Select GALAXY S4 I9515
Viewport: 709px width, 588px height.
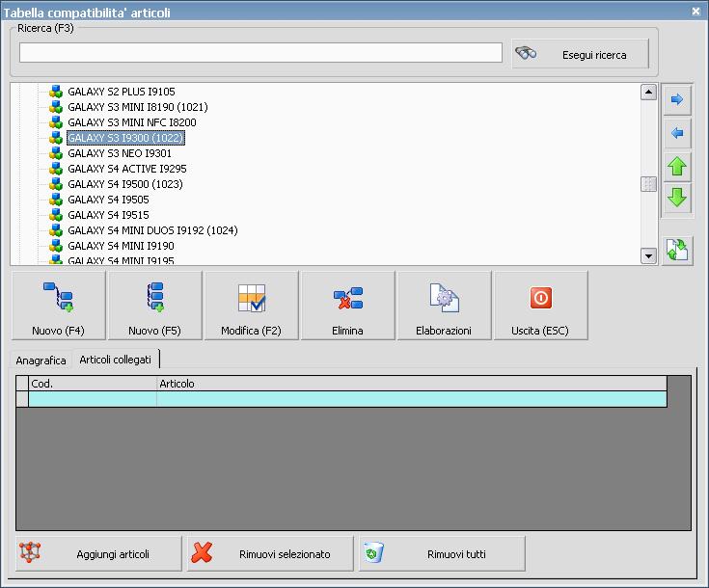(x=108, y=215)
